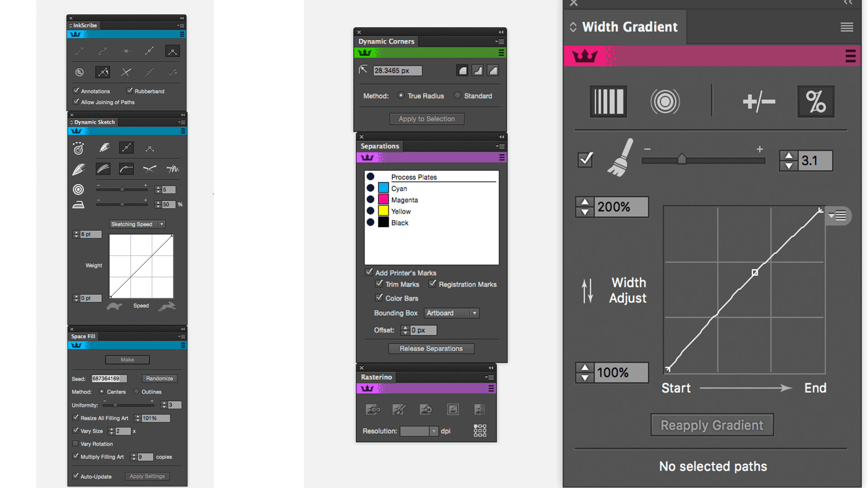Screen dimensions: 868x488
Task: Toggle Resize All Filling Art checkbox
Action: coord(75,418)
